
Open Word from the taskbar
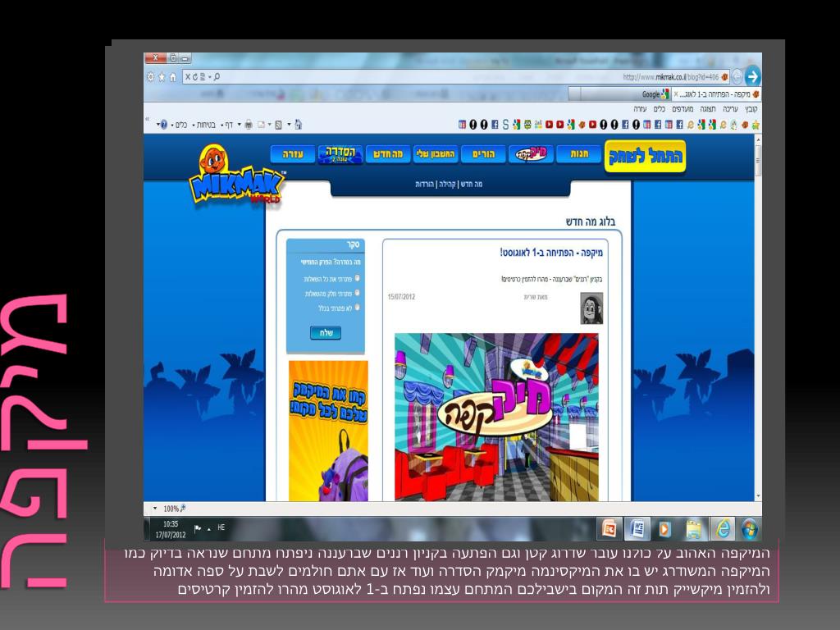pyautogui.click(x=637, y=529)
